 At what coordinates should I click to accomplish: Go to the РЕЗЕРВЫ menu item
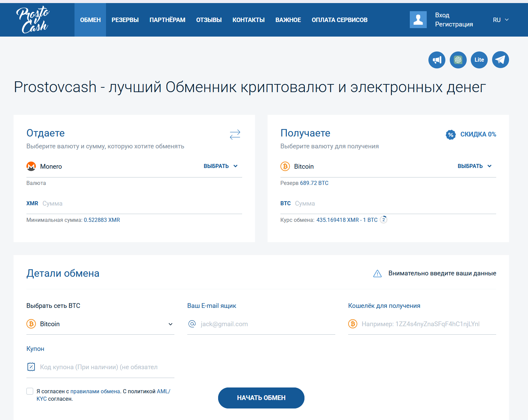(125, 20)
